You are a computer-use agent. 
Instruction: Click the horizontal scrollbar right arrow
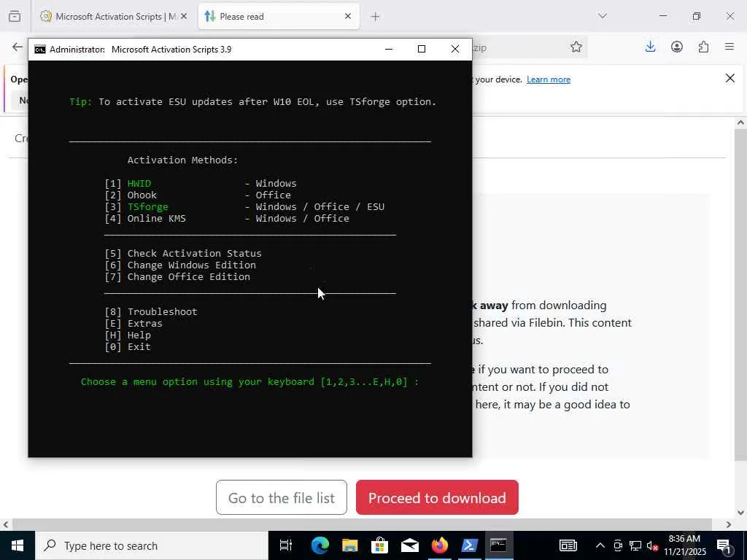[x=729, y=525]
